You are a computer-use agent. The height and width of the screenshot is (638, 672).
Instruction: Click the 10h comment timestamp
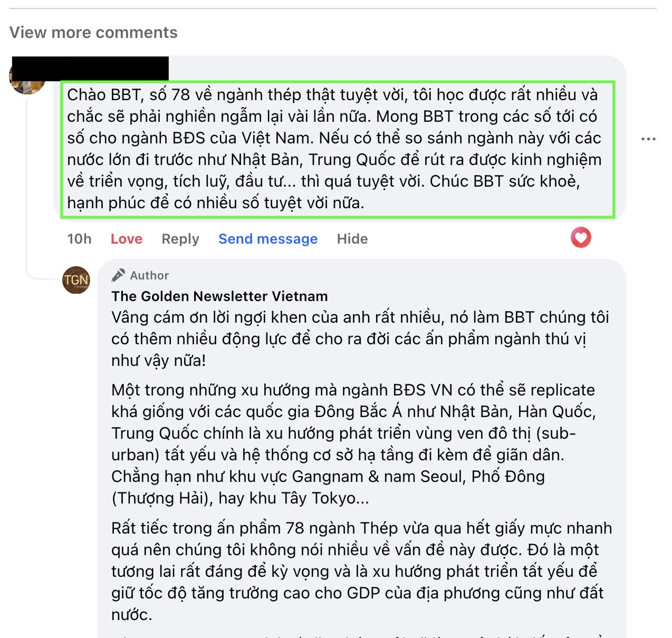pos(79,239)
